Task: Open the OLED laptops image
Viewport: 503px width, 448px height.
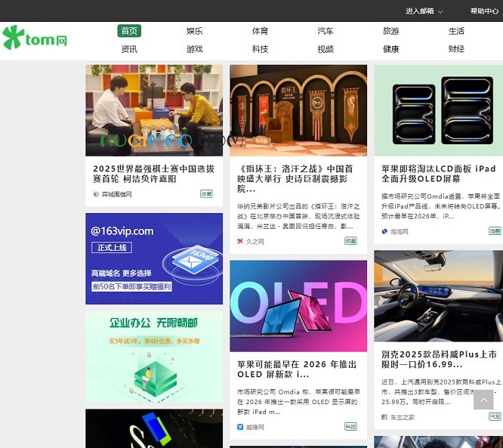Action: click(298, 306)
